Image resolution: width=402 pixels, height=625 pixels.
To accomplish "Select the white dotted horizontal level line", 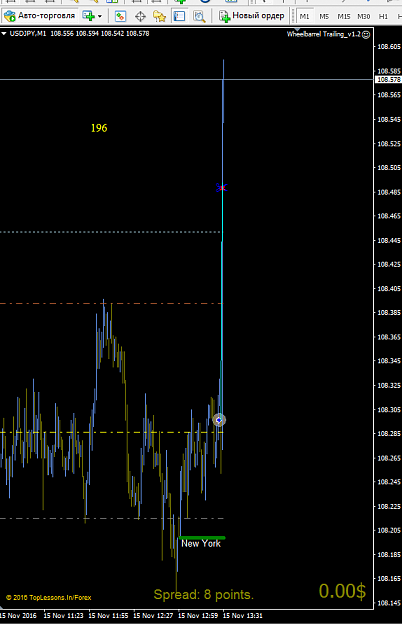I will [110, 232].
